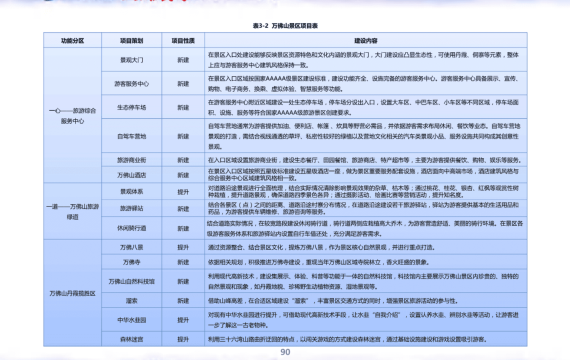570x360 pixels.
Task: Select the 一心——旅游综合服务中心 zone cell
Action: coord(72,115)
